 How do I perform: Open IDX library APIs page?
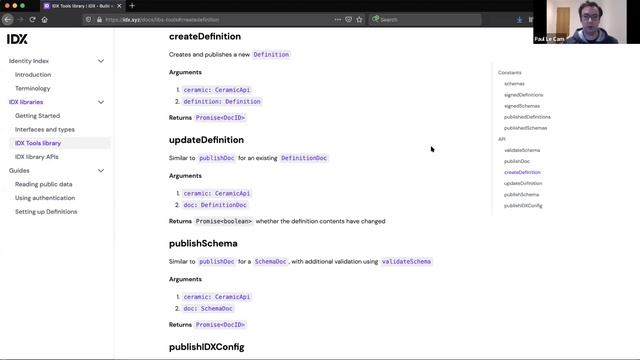(x=37, y=157)
